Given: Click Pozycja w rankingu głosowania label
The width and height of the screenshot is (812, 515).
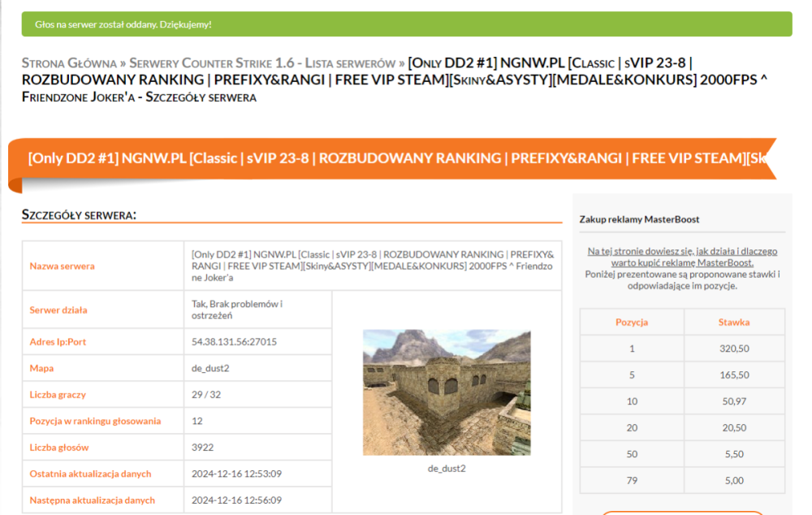Looking at the screenshot, I should pyautogui.click(x=95, y=422).
